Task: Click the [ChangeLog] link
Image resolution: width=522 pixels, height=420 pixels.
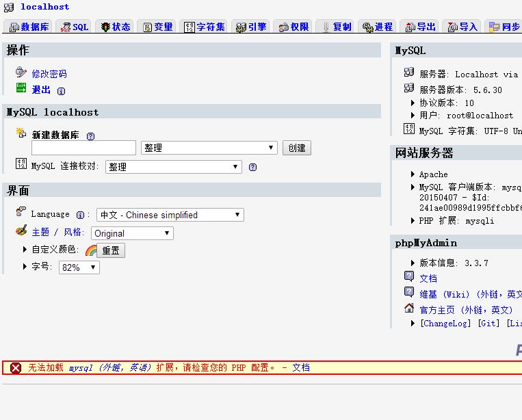Action: 445,323
